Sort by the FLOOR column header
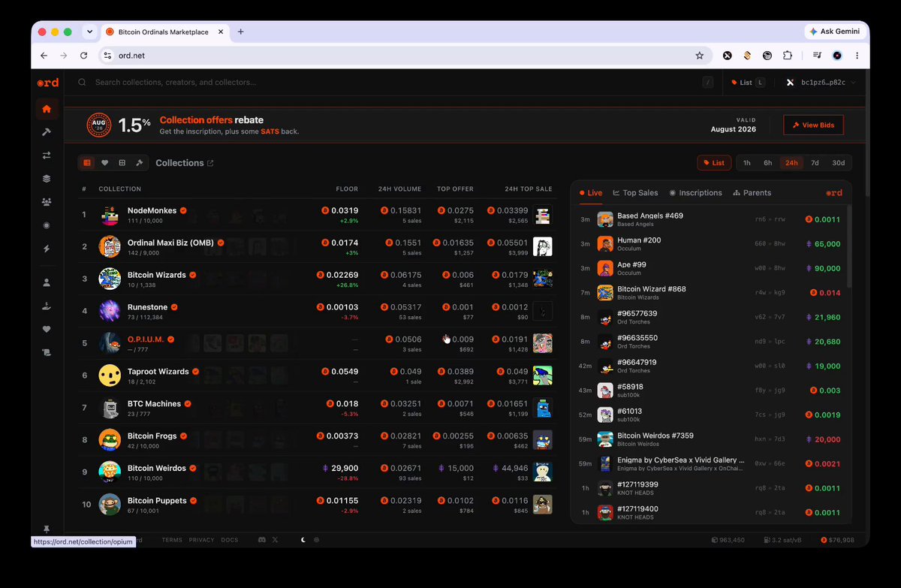This screenshot has height=588, width=901. [x=347, y=189]
